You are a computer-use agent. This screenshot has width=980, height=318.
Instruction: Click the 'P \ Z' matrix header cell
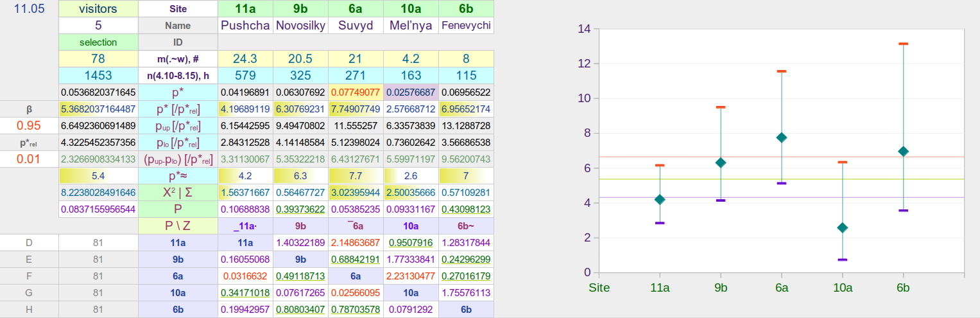(x=178, y=225)
